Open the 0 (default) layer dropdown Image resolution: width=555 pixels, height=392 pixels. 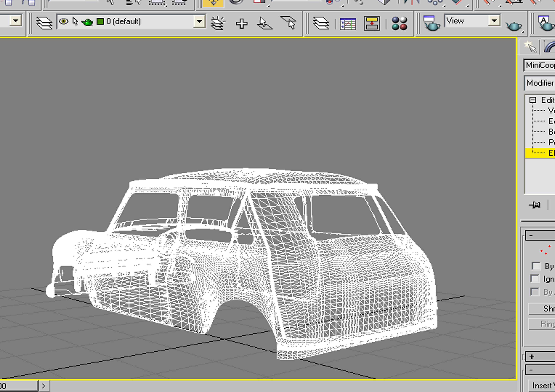tap(199, 21)
